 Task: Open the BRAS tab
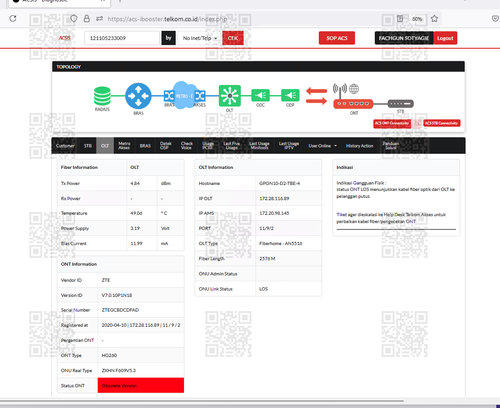tap(145, 146)
